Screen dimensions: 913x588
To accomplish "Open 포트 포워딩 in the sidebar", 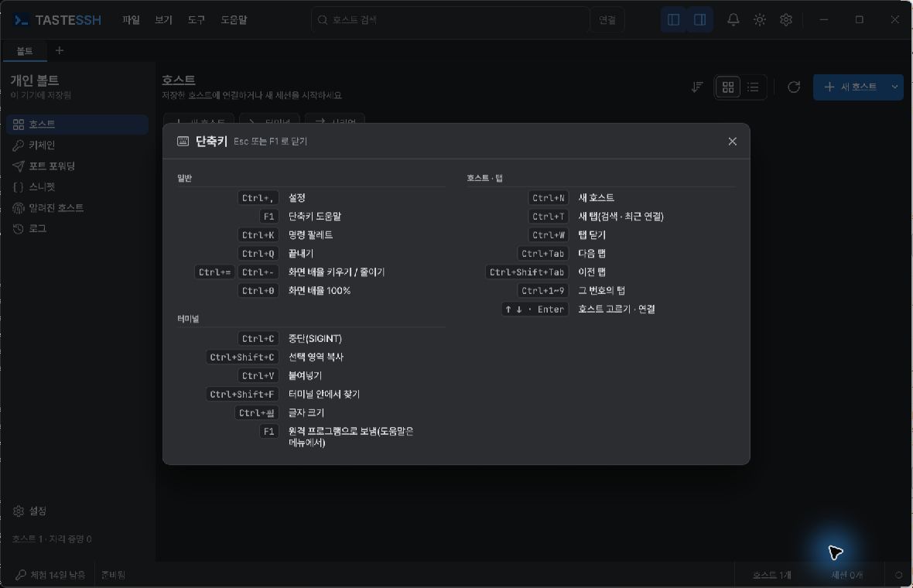I will click(x=77, y=166).
